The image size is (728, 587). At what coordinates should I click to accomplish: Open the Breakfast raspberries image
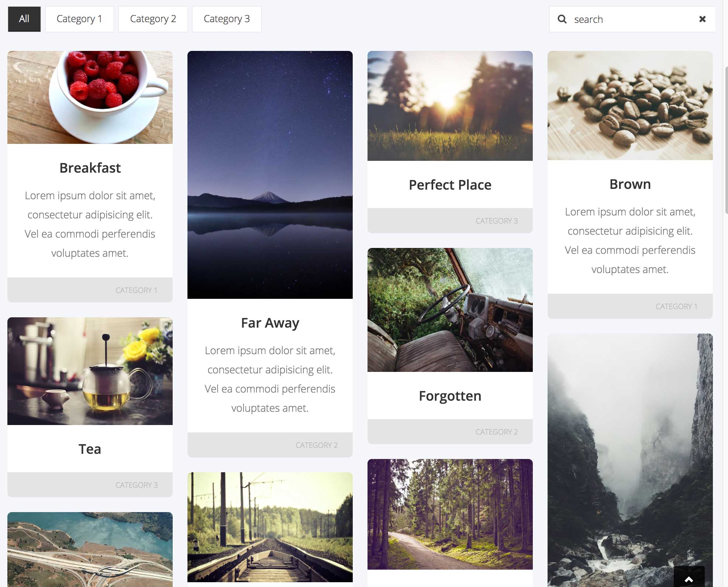click(90, 97)
